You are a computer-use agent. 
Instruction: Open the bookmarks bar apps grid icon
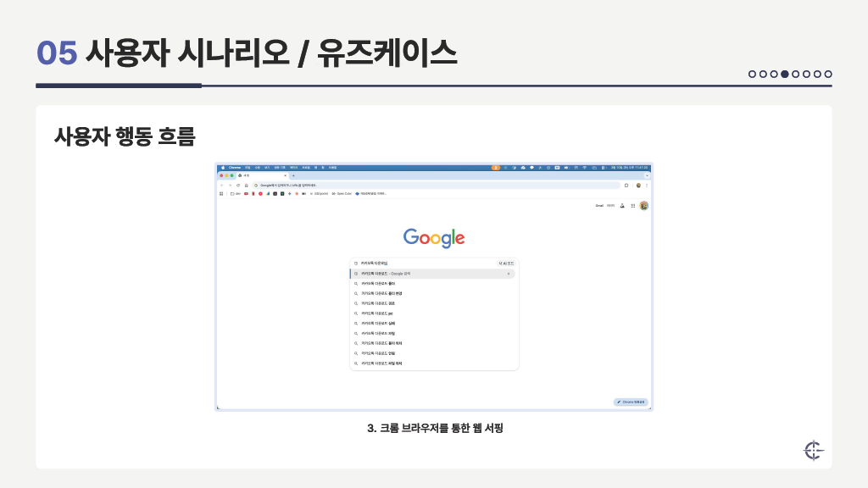click(221, 193)
